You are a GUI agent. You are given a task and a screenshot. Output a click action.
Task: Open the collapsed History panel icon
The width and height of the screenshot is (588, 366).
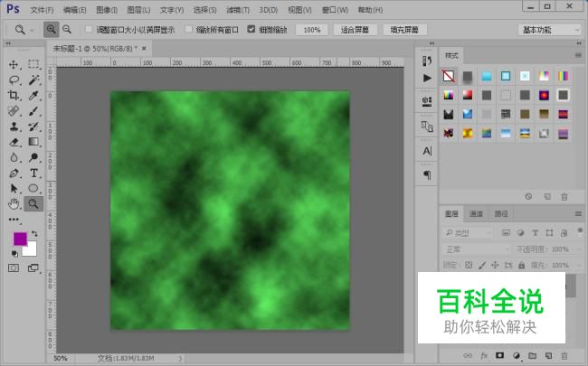click(x=427, y=61)
